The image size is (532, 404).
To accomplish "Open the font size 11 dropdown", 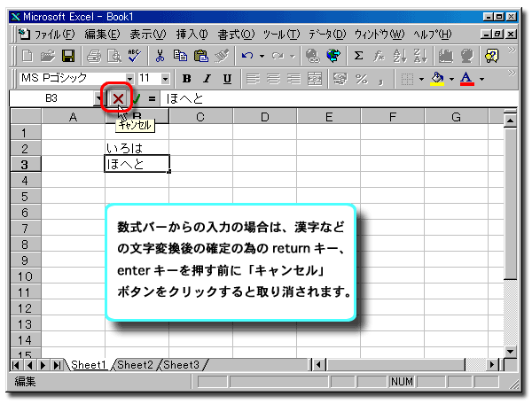I will [x=165, y=79].
